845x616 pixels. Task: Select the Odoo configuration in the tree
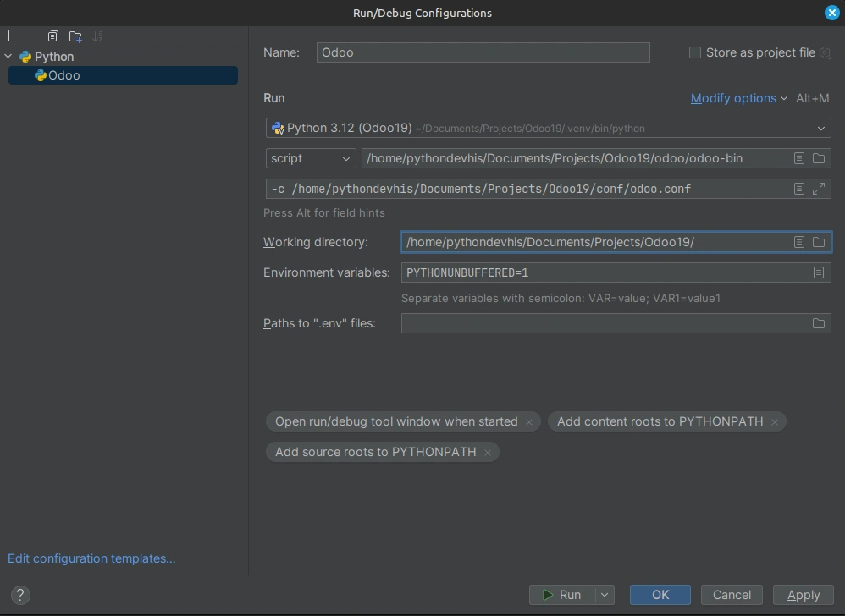pyautogui.click(x=64, y=75)
